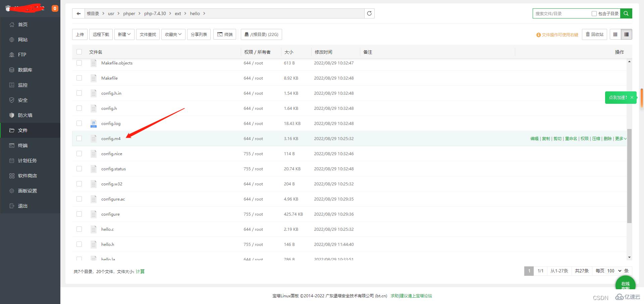Click the Makefile file icon

[94, 78]
